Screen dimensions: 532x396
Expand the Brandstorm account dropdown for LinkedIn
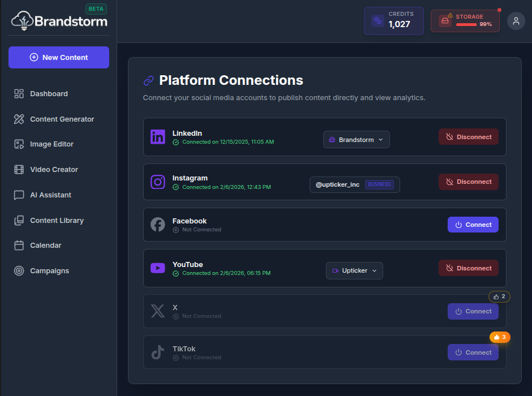click(356, 139)
